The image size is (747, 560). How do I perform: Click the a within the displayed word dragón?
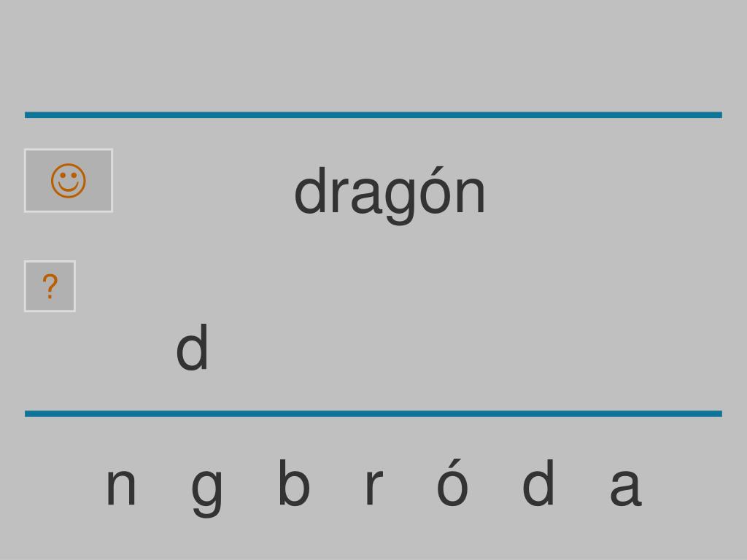pos(365,195)
